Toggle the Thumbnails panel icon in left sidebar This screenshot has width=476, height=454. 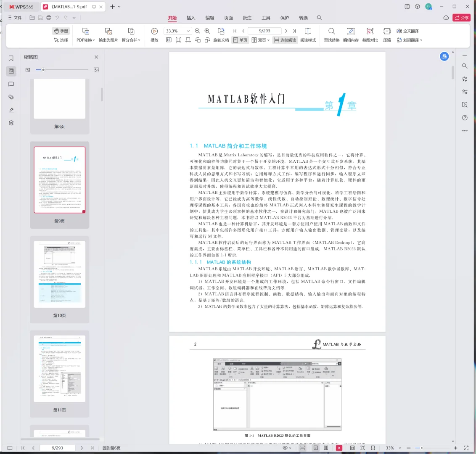pos(11,71)
